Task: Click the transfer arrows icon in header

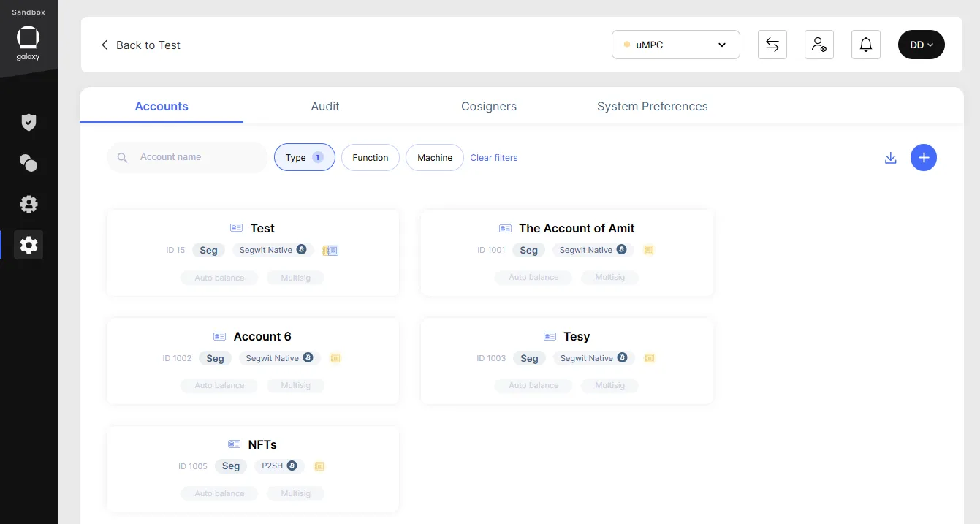Action: point(772,45)
